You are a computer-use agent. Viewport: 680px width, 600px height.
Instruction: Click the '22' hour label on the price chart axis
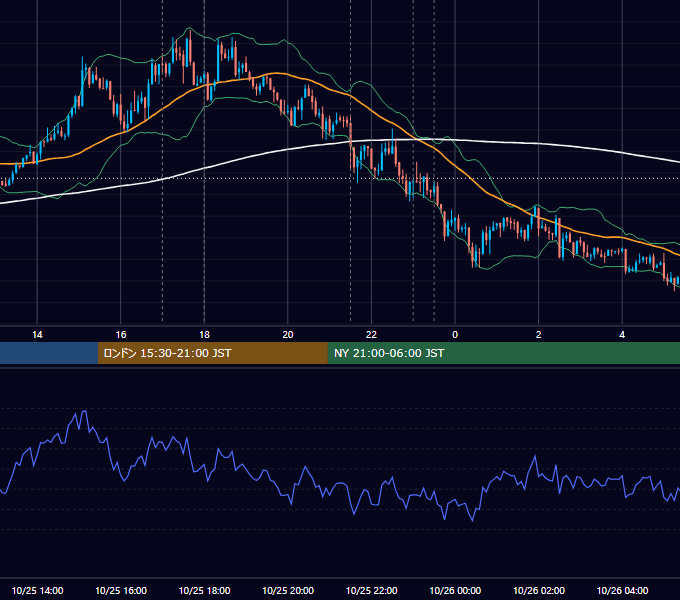click(371, 335)
